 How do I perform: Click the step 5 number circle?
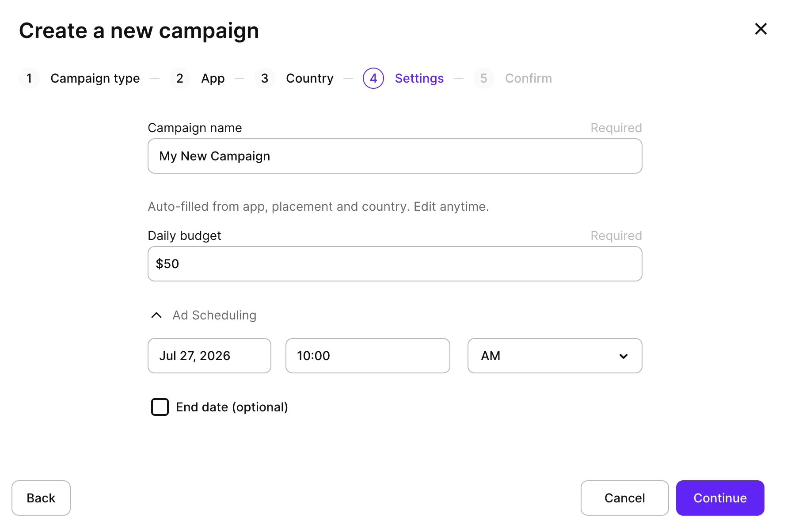pos(484,78)
